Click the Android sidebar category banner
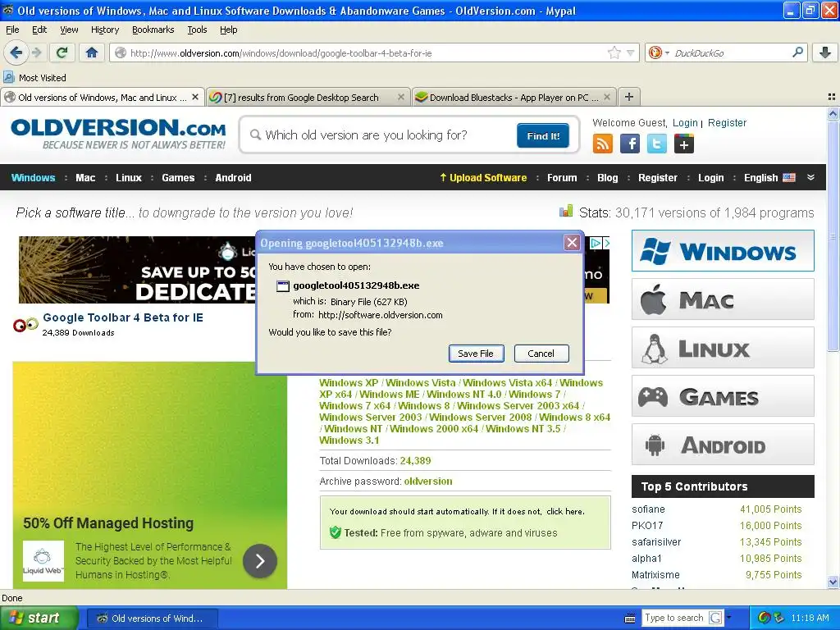Image resolution: width=840 pixels, height=630 pixels. pos(723,444)
